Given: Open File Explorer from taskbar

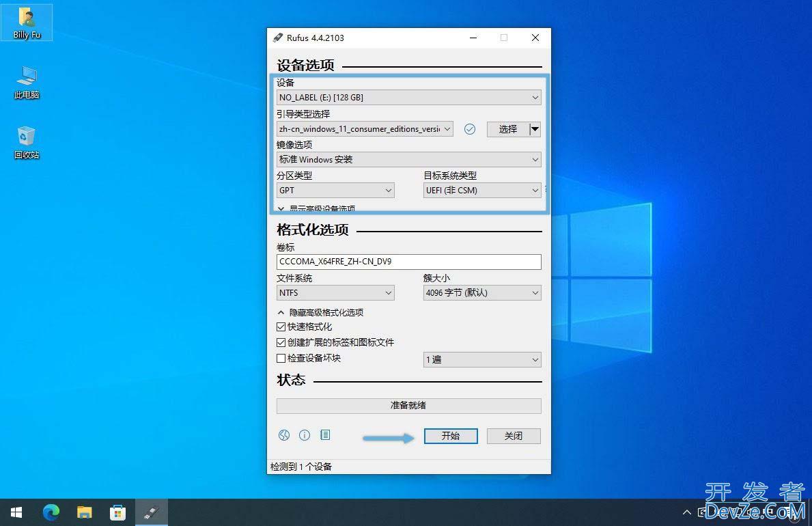Looking at the screenshot, I should pyautogui.click(x=85, y=512).
